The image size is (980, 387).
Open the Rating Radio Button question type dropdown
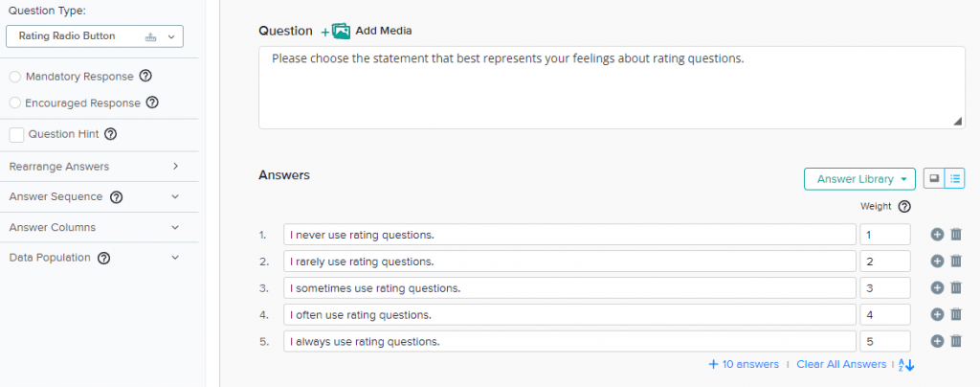(95, 36)
